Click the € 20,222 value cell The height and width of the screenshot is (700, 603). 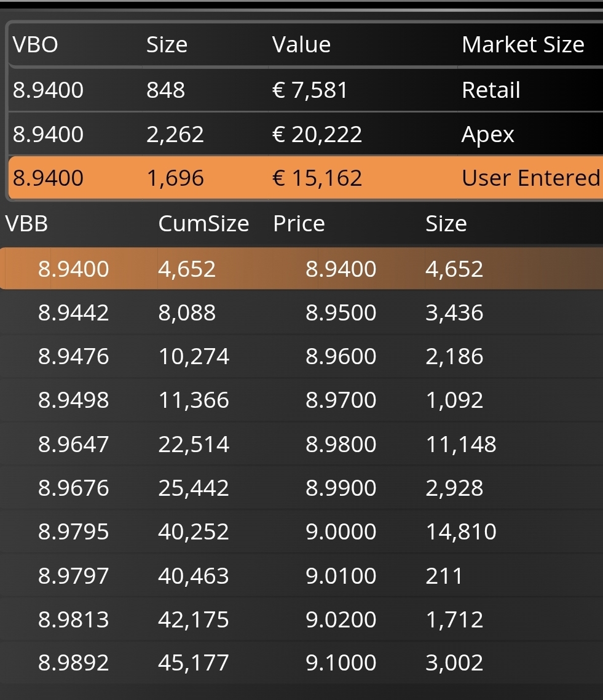coord(317,135)
